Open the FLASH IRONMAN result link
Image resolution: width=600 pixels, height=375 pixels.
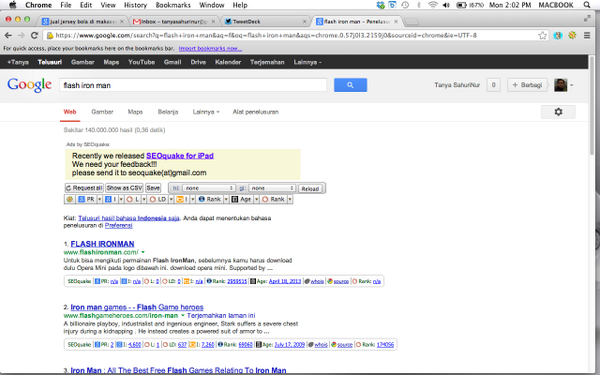click(x=103, y=244)
